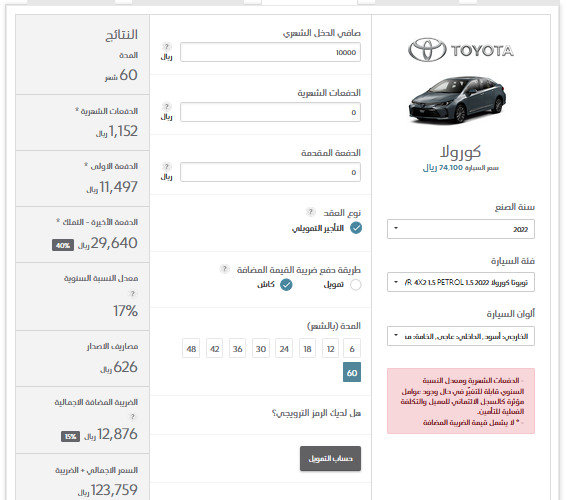The image size is (570, 500).
Task: Choose the 48 months duration option
Action: tap(191, 348)
